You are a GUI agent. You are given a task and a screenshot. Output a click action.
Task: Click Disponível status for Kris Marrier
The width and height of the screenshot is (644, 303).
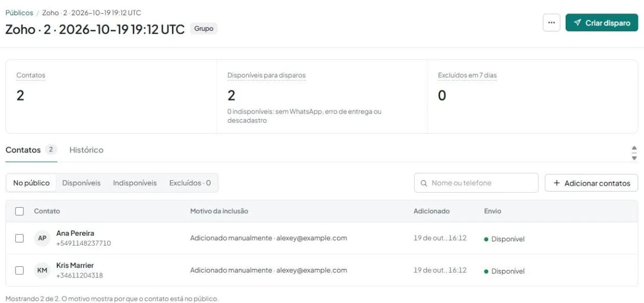click(x=504, y=271)
